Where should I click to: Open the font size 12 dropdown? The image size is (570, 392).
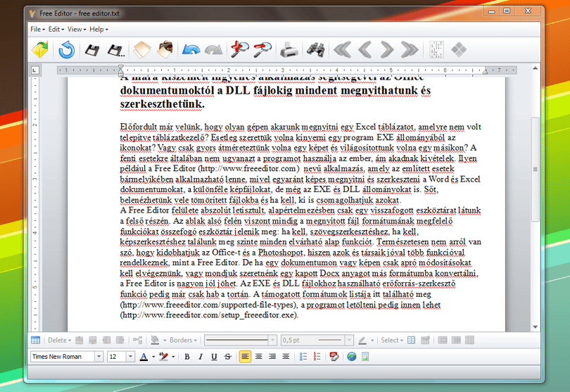click(x=130, y=357)
